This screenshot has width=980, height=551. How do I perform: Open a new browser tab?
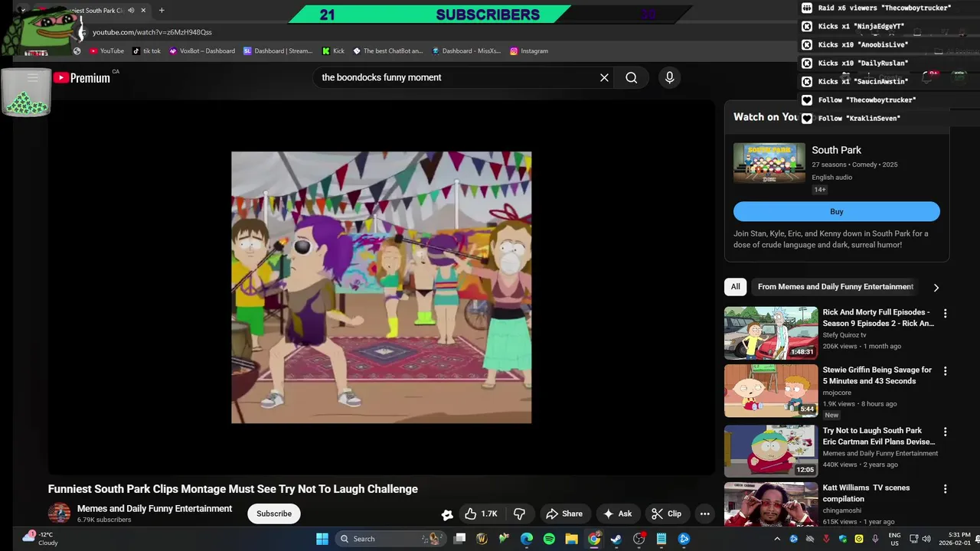161,11
